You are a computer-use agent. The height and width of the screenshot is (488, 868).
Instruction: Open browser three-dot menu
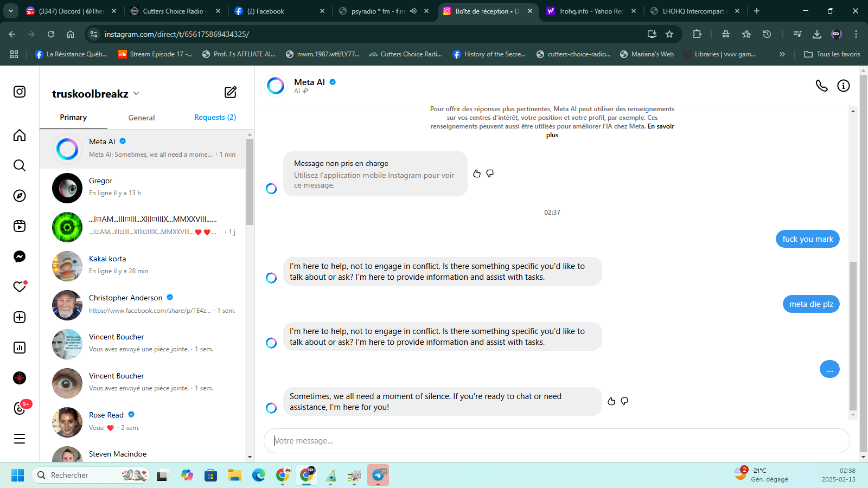(x=856, y=34)
